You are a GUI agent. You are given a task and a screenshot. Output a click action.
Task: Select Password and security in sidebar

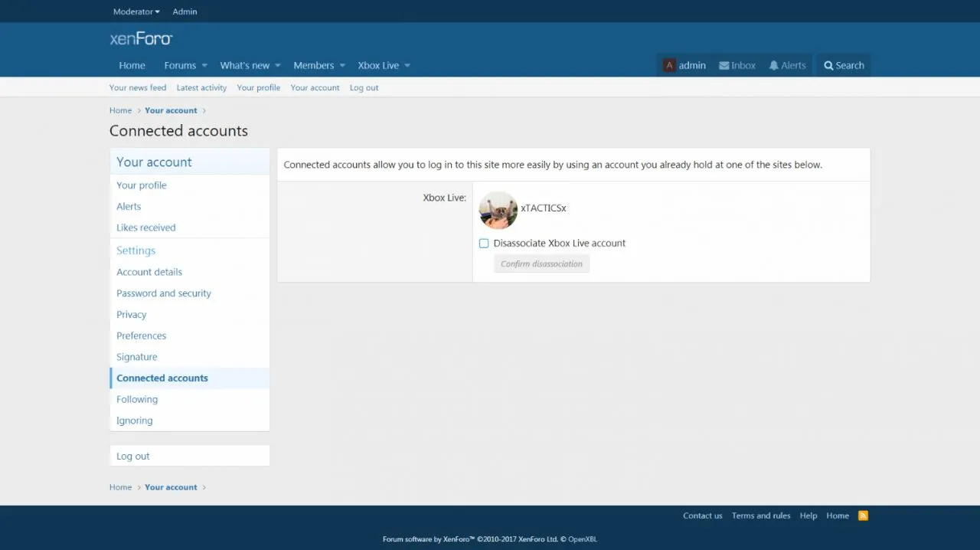tap(189, 293)
